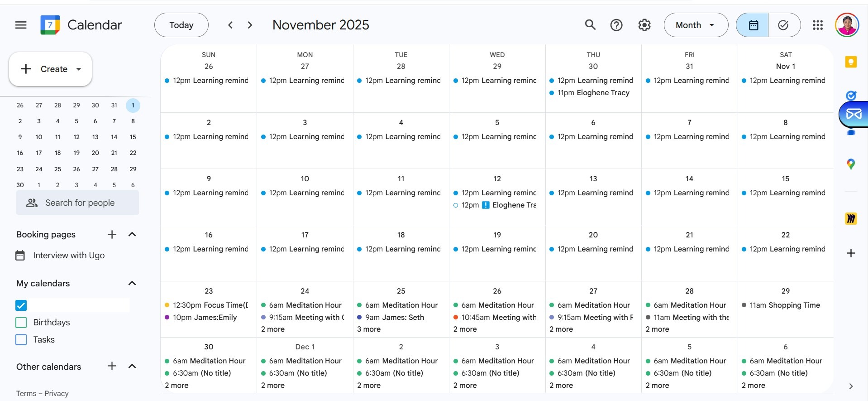Switch to the Tasks view tab

coord(784,25)
